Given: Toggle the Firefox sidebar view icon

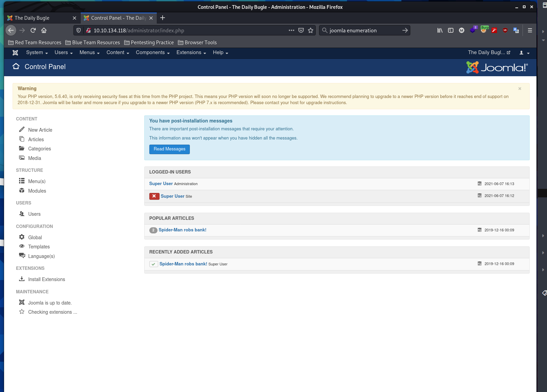Looking at the screenshot, I should pyautogui.click(x=451, y=30).
